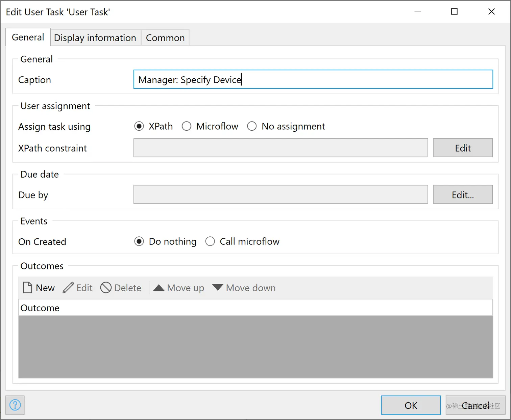Open the Common tab
511x420 pixels.
(165, 38)
